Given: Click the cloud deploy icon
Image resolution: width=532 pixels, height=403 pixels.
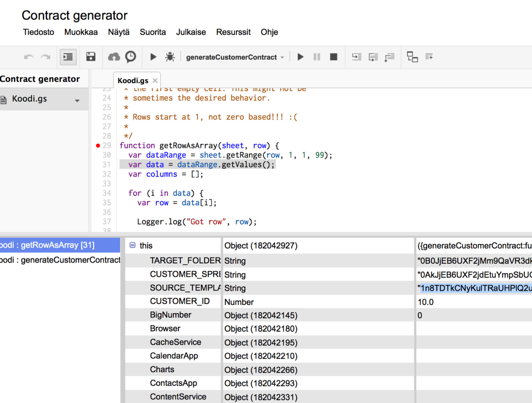Looking at the screenshot, I should pos(114,57).
